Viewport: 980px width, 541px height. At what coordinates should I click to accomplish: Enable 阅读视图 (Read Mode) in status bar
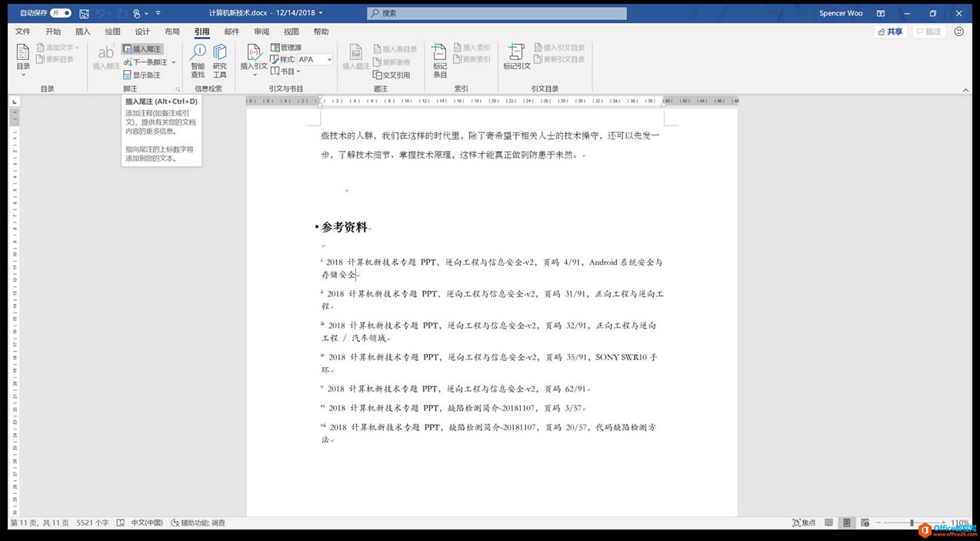coord(828,523)
